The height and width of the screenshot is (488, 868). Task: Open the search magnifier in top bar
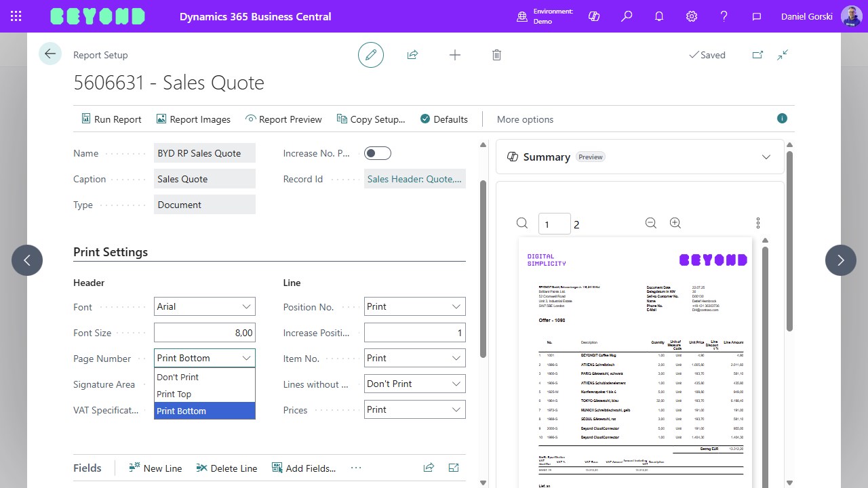click(x=627, y=16)
